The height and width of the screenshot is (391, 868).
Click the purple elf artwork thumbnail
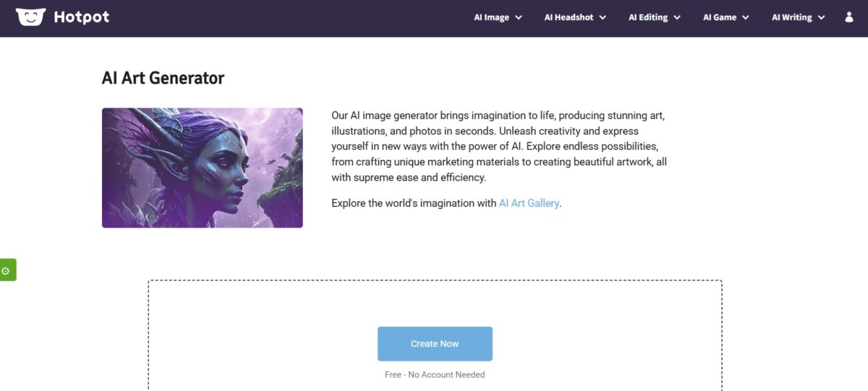pos(203,168)
